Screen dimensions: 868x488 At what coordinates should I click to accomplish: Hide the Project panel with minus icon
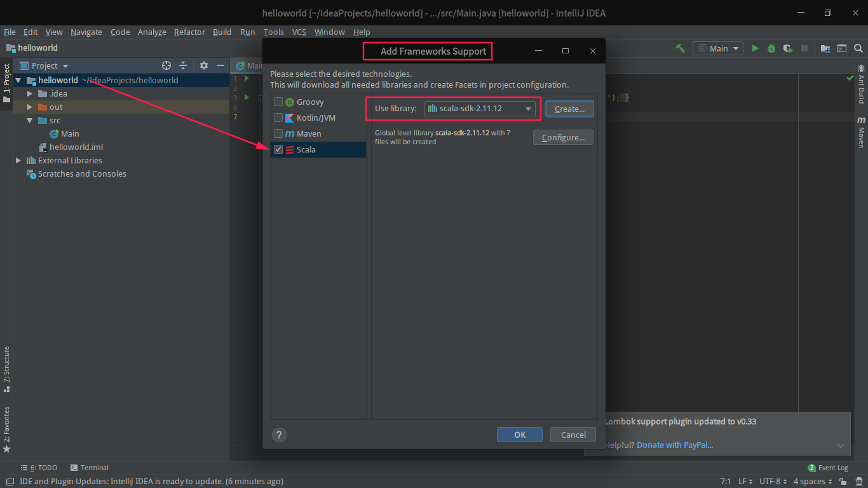coord(220,65)
